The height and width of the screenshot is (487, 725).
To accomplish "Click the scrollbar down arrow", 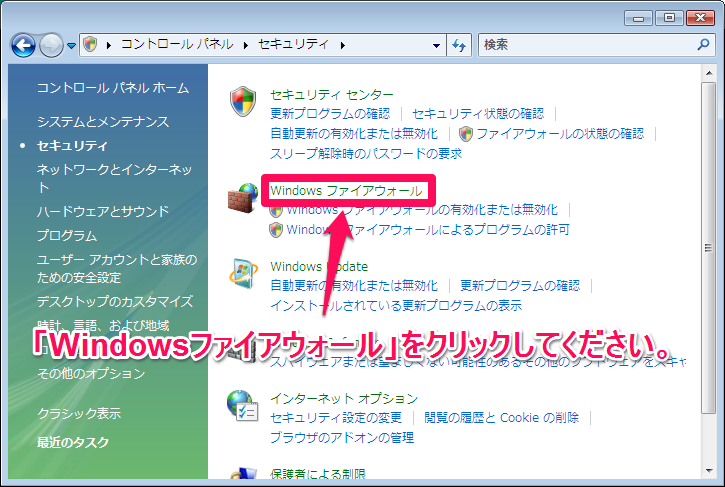I will [708, 471].
